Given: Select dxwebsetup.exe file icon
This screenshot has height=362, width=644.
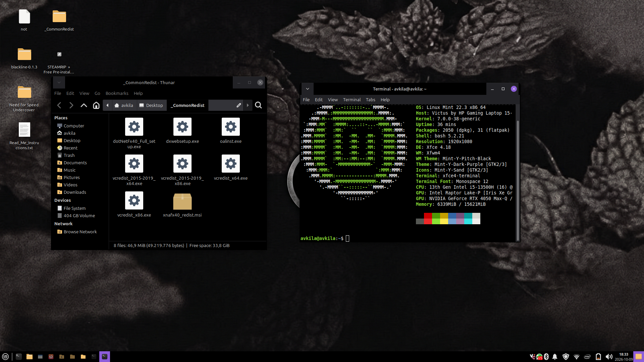Looking at the screenshot, I should point(182,127).
